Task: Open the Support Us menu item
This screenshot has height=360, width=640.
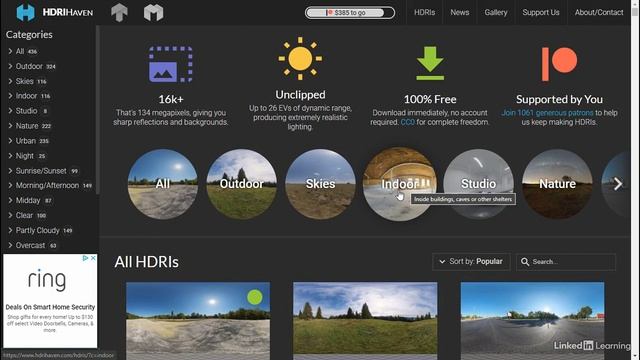Action: coord(541,12)
